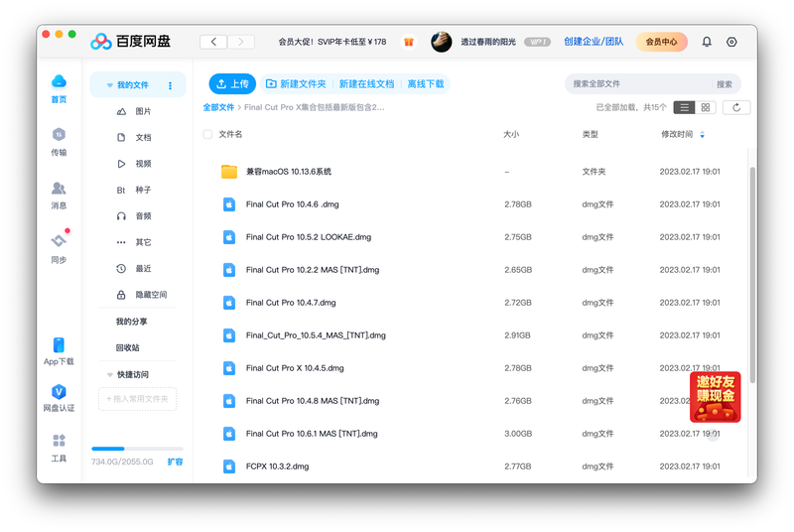The image size is (794, 532).
Task: Sort by 文件名 column header
Action: tap(230, 134)
